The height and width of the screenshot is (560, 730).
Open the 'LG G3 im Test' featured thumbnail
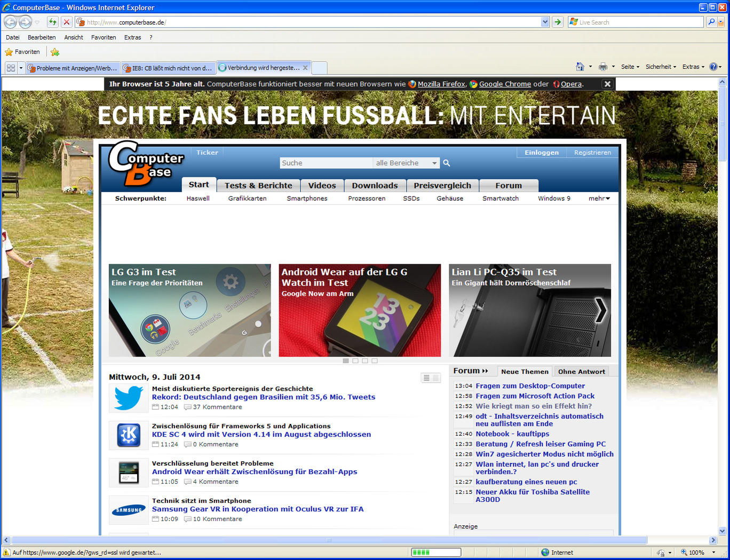(189, 310)
